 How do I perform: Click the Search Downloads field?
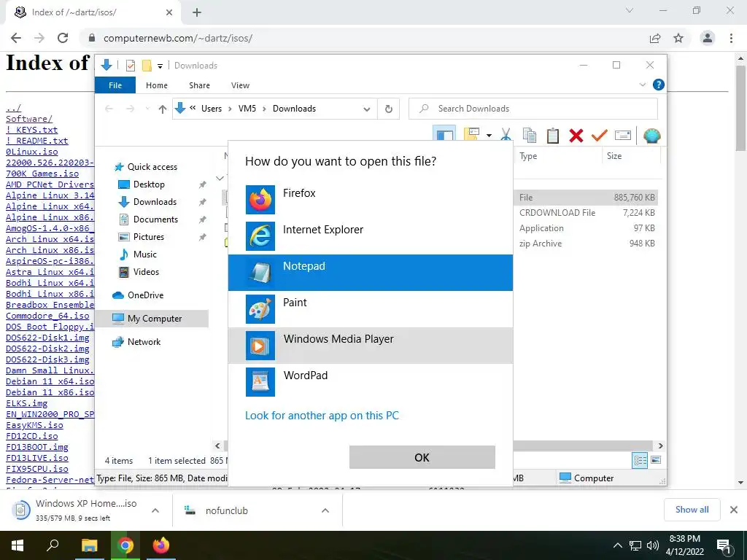click(533, 109)
